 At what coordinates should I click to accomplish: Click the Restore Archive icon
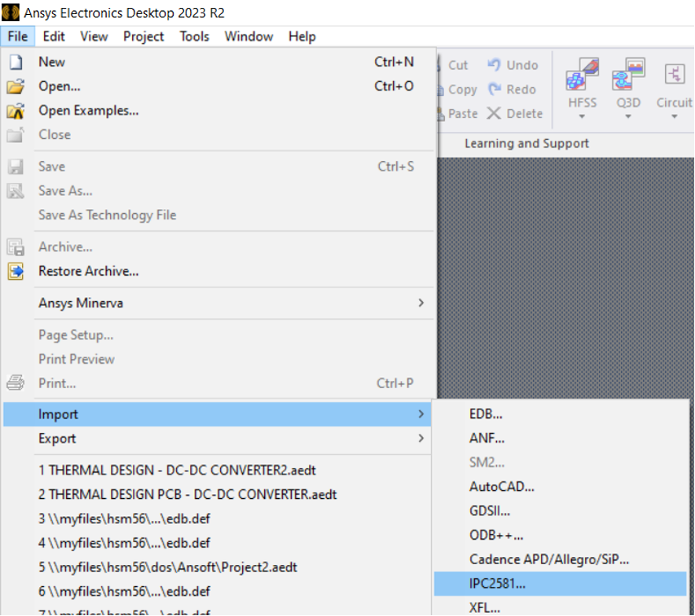click(16, 271)
